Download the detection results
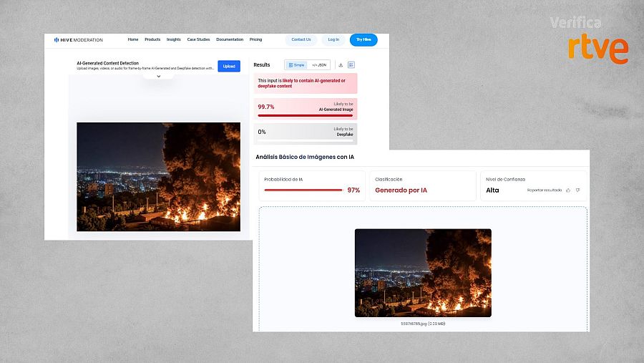This screenshot has height=363, width=644. coord(341,65)
